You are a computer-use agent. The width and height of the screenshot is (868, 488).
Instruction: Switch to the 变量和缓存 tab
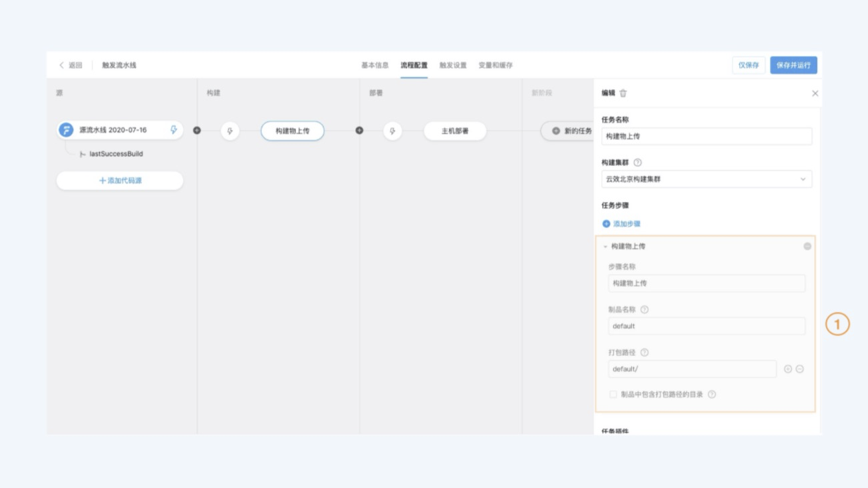496,65
